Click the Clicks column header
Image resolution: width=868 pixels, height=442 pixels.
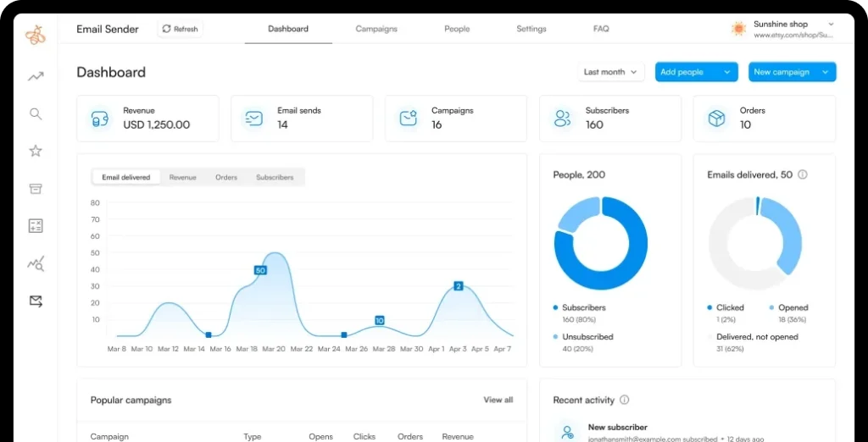pyautogui.click(x=364, y=436)
